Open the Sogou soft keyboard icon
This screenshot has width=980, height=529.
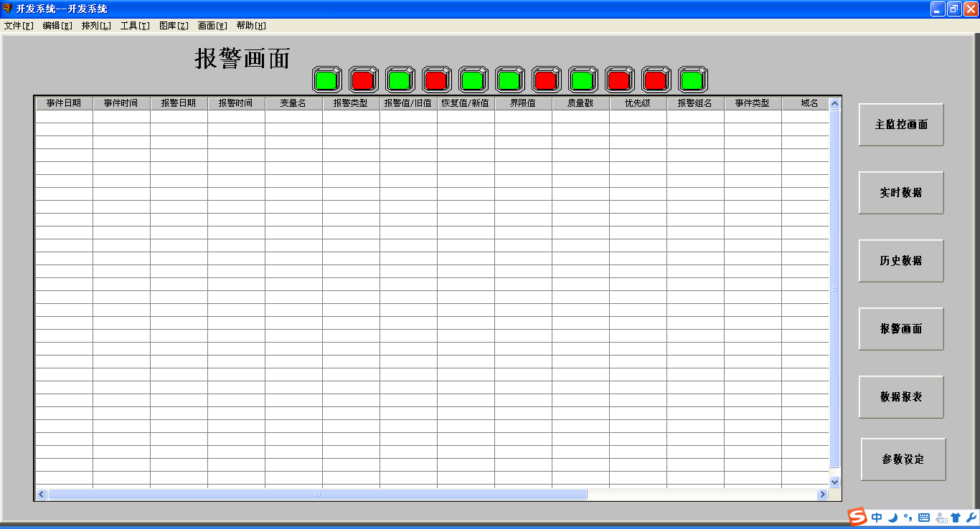pos(924,518)
